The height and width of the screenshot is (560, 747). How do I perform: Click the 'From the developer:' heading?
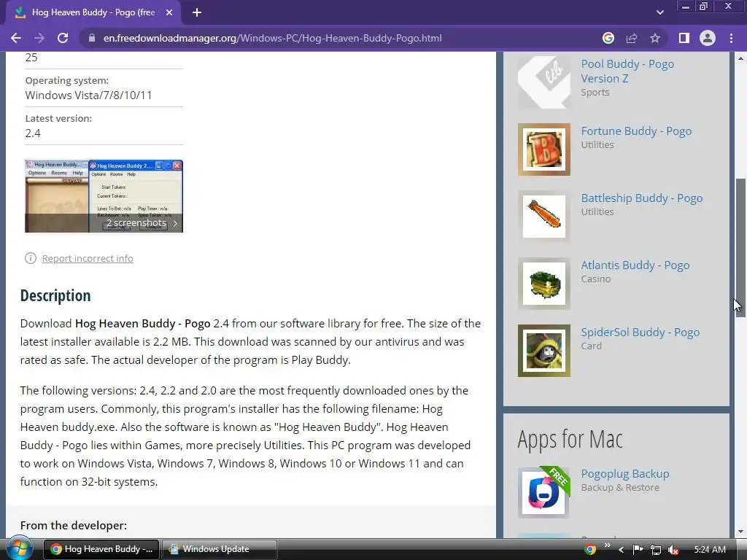74,525
